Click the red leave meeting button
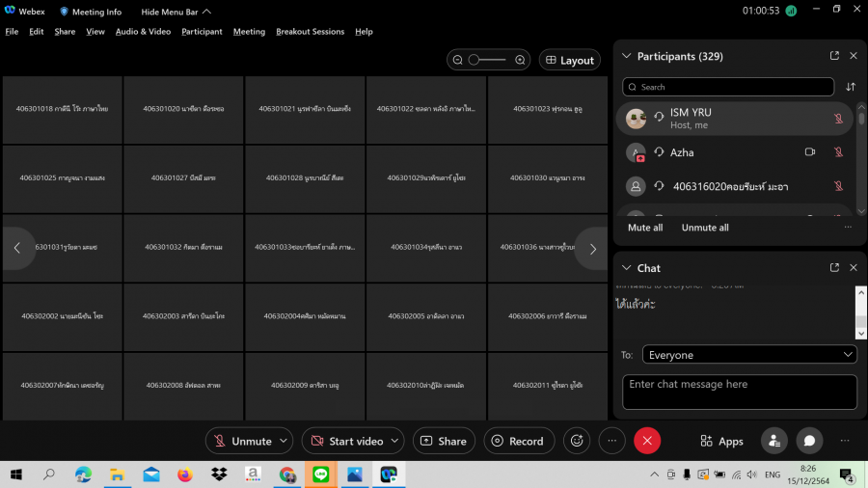Image resolution: width=868 pixels, height=488 pixels. point(647,441)
